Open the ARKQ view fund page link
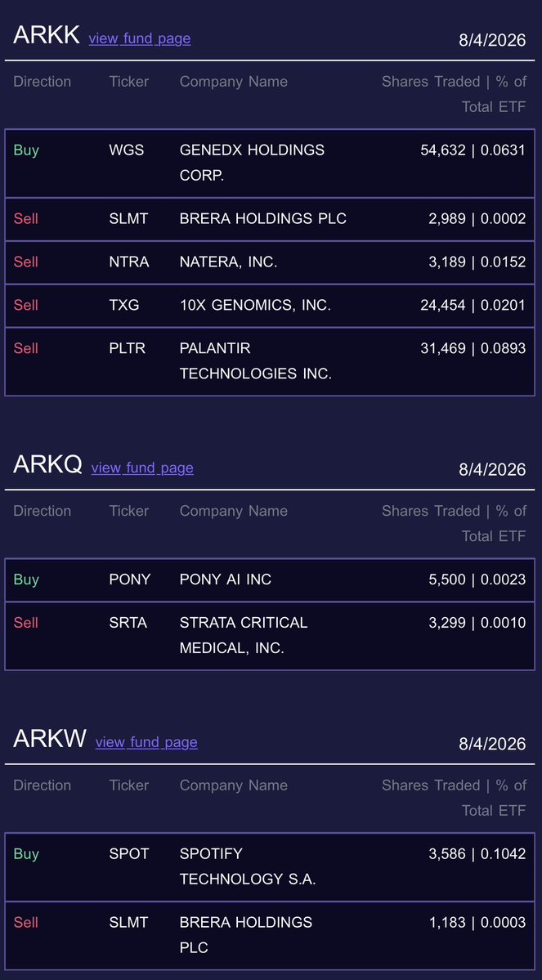Screen dimensions: 542x980 click(142, 468)
